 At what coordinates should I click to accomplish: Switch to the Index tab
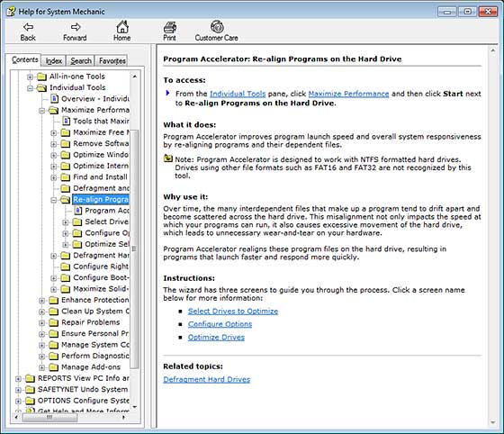pyautogui.click(x=54, y=60)
